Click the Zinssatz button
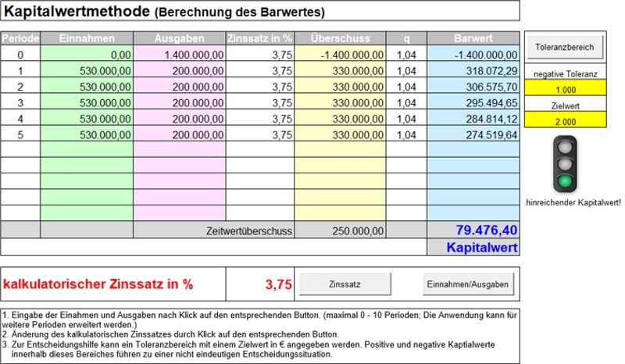The image size is (625, 364). (x=345, y=284)
